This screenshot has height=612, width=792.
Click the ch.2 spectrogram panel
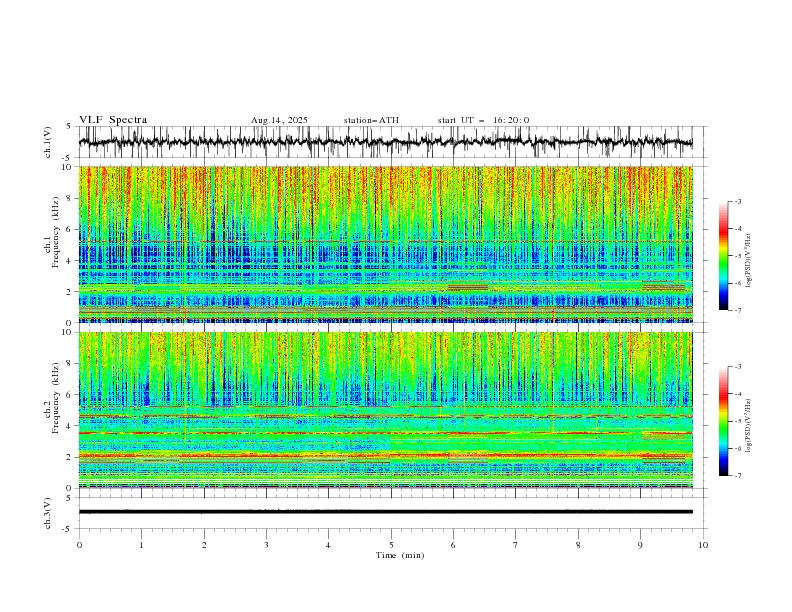coord(385,410)
